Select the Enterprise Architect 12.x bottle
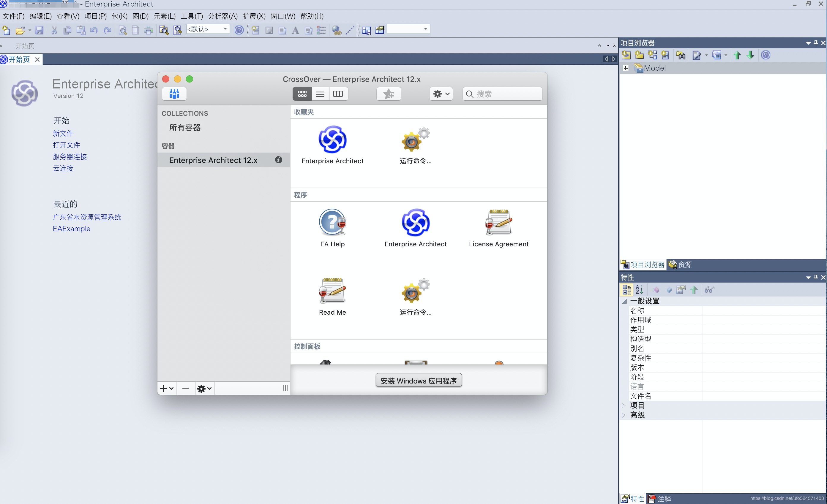Viewport: 827px width, 504px height. [x=223, y=160]
